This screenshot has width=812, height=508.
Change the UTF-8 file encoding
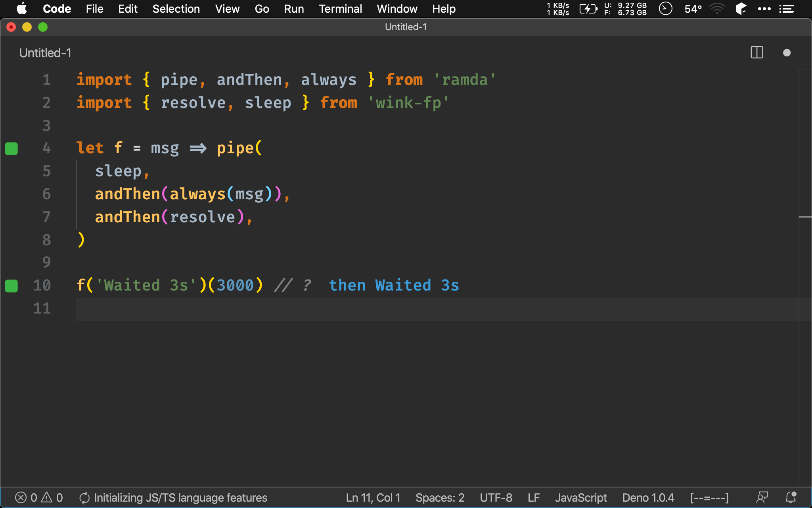click(496, 498)
